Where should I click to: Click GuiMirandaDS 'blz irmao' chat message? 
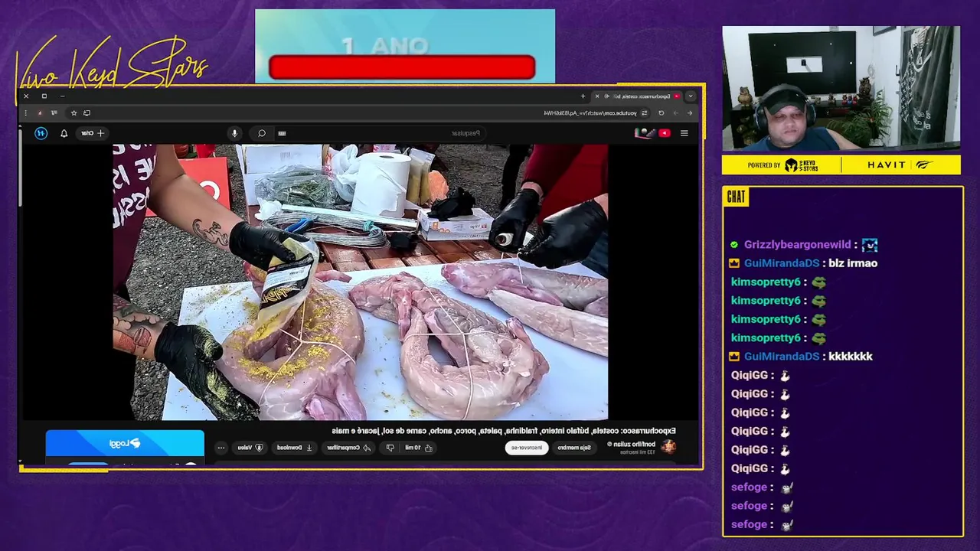pyautogui.click(x=804, y=263)
